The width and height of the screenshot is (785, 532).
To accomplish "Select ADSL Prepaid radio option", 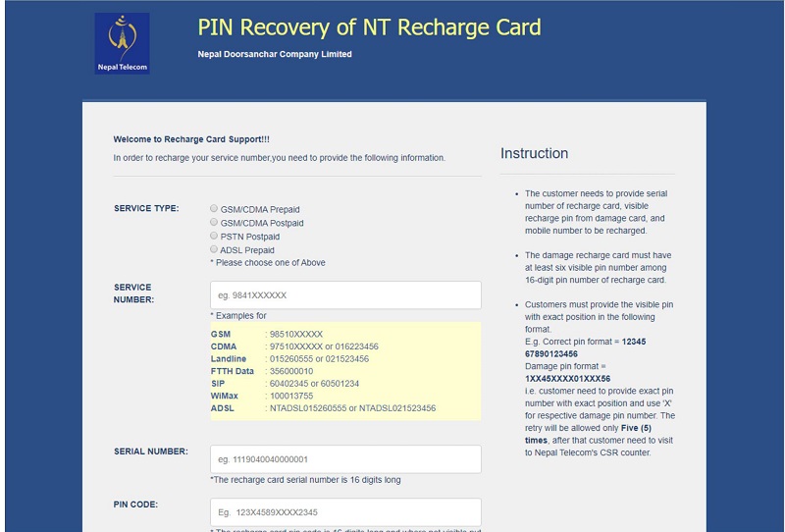I will [x=214, y=249].
